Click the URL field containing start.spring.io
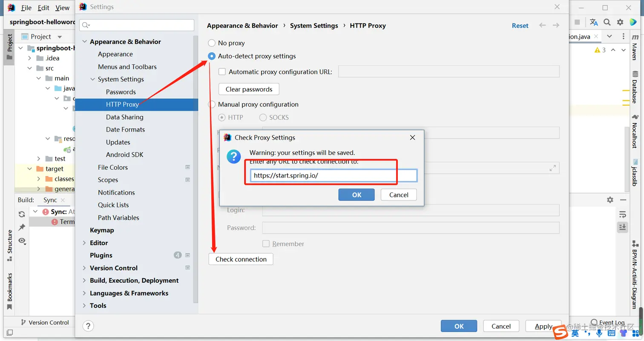This screenshot has height=341, width=644. (x=333, y=175)
